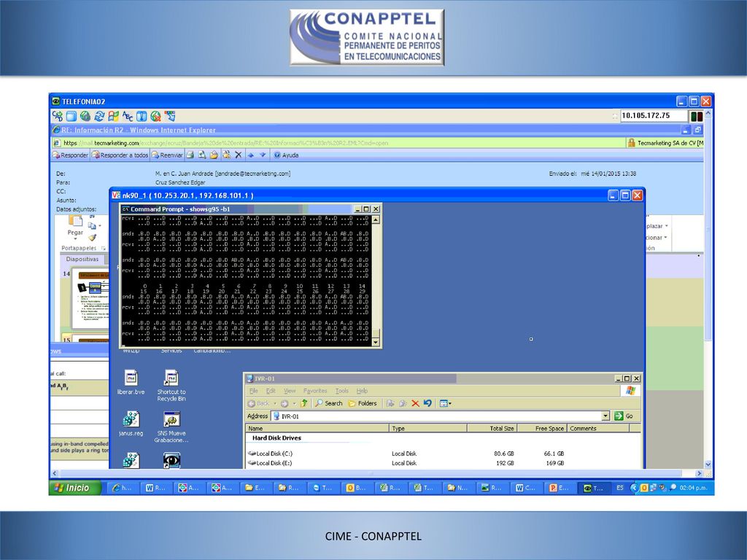Viewport: 747px width, 560px height.
Task: Click the Up folder icon in IVR-01
Action: click(304, 403)
